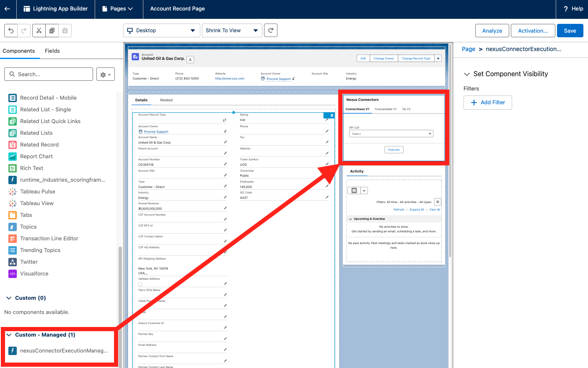
Task: Open the Desktop form factor dropdown
Action: coord(161,31)
